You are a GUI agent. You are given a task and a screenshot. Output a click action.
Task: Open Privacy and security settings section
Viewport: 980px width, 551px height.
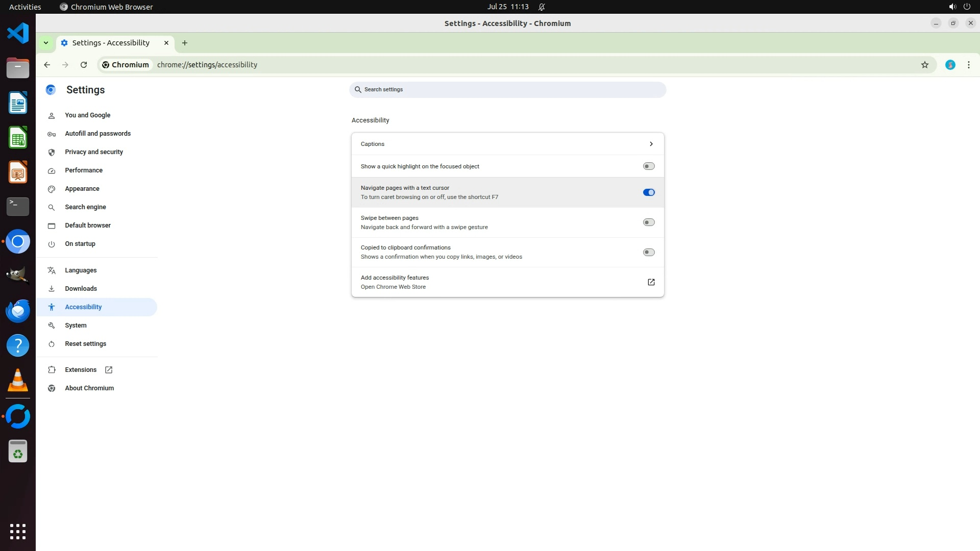click(x=94, y=152)
